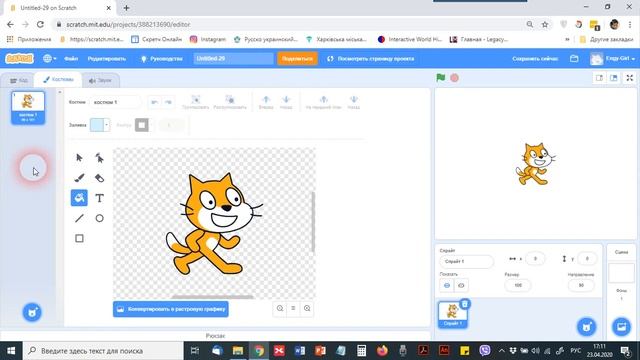
Task: Select the Eraser tool
Action: click(99, 178)
